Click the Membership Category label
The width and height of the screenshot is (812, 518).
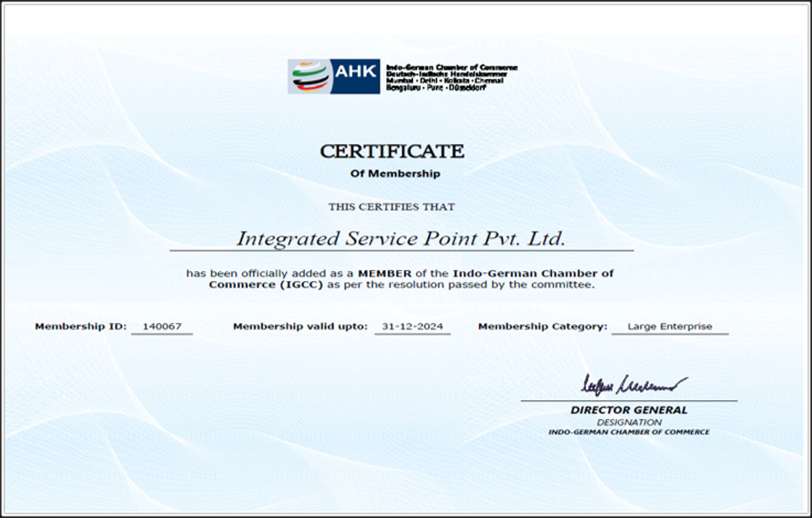(x=543, y=326)
